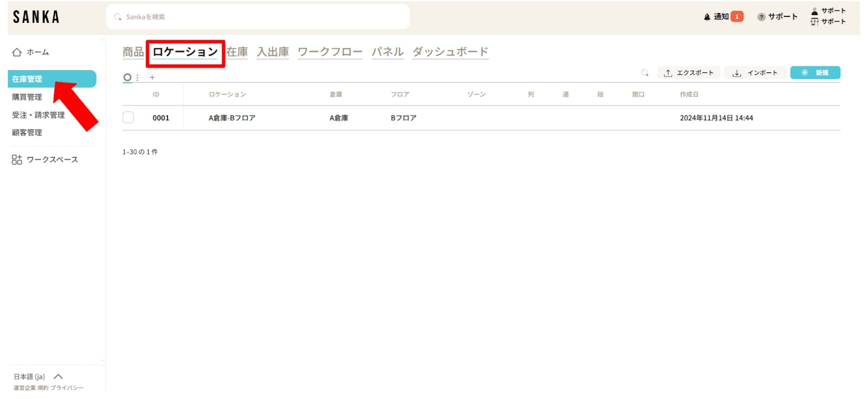
Task: Go to Home via house icon
Action: pos(17,52)
